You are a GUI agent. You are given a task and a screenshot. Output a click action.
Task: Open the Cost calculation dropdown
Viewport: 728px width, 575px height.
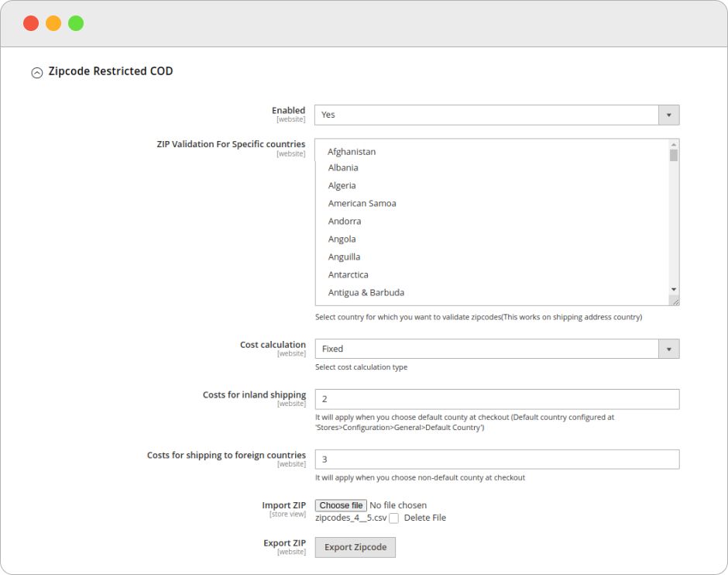pyautogui.click(x=496, y=349)
